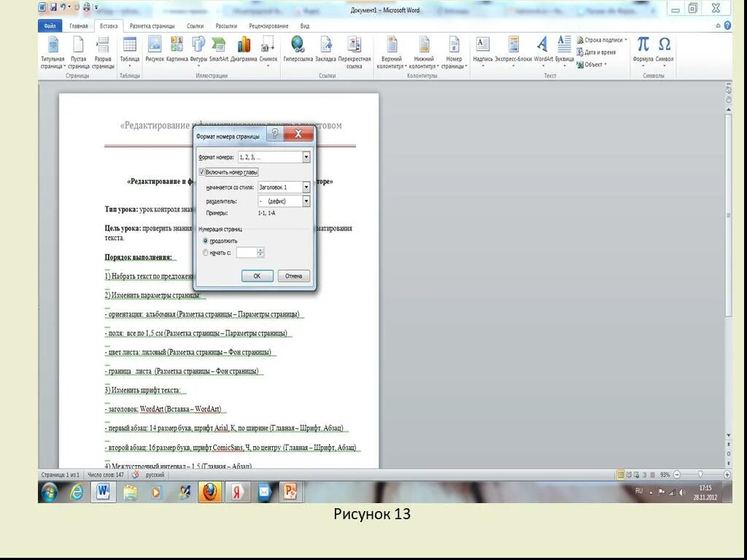The image size is (747, 560).
Task: Adjust the zoom slider handle
Action: pyautogui.click(x=700, y=475)
